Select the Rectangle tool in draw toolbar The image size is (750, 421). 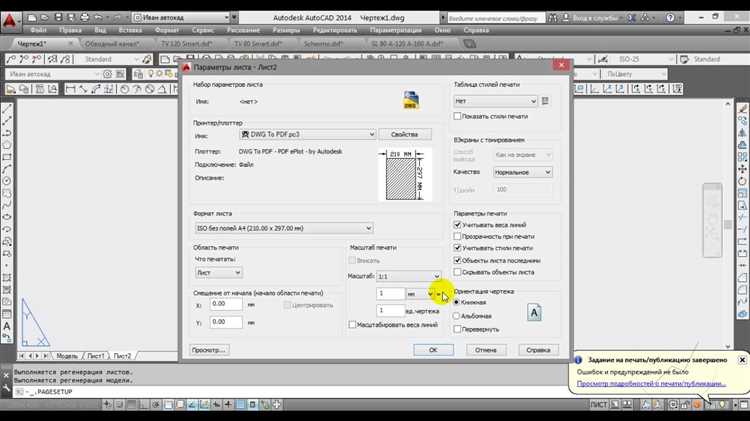click(7, 157)
